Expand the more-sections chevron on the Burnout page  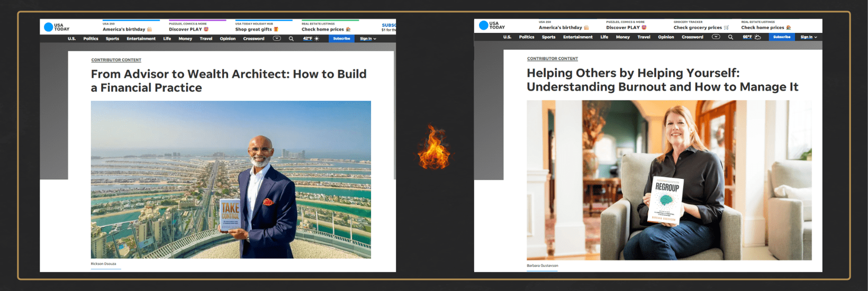(716, 37)
